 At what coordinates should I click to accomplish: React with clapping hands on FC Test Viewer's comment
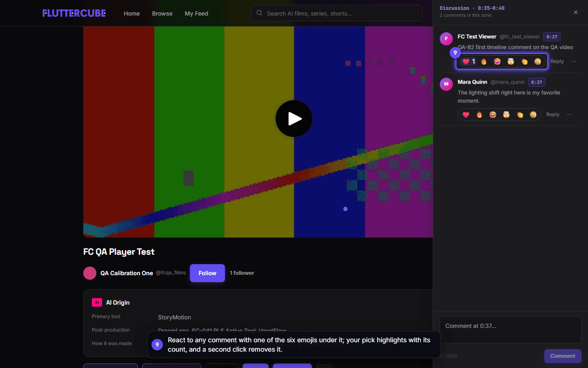pyautogui.click(x=524, y=61)
